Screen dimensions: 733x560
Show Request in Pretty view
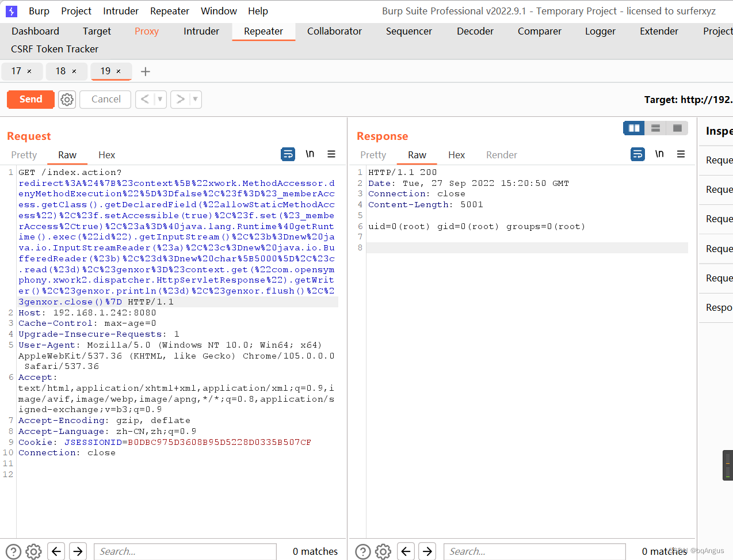[x=24, y=155]
